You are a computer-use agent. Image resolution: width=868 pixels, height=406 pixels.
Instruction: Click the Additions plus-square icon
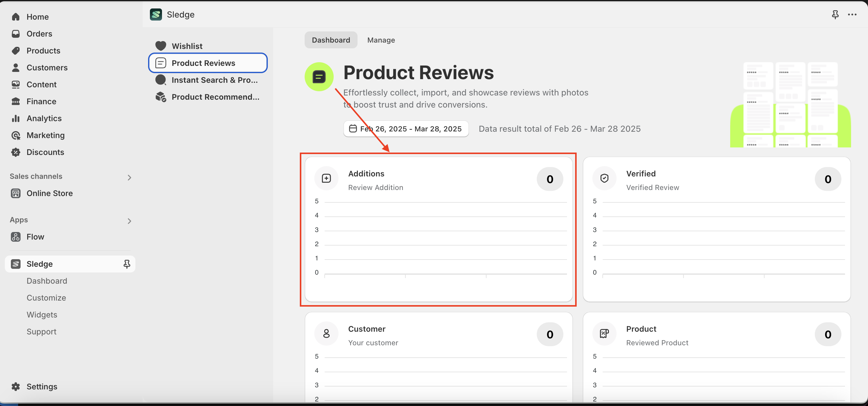click(x=326, y=178)
